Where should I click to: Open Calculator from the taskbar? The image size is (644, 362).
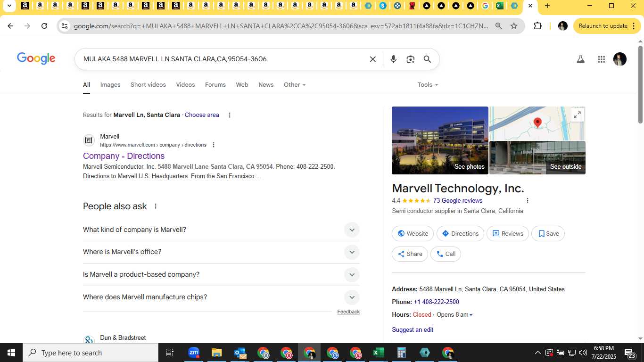pos(402,353)
